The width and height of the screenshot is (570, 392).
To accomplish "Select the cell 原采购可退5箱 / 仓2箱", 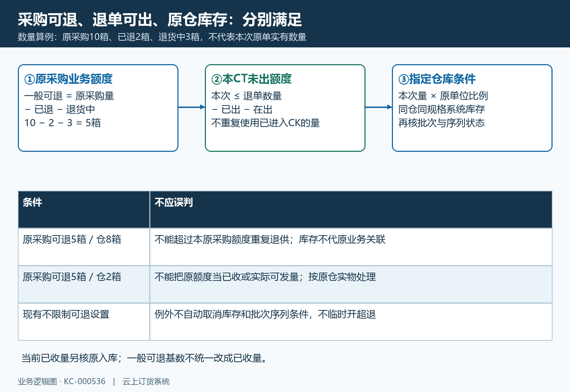I will tap(84, 284).
